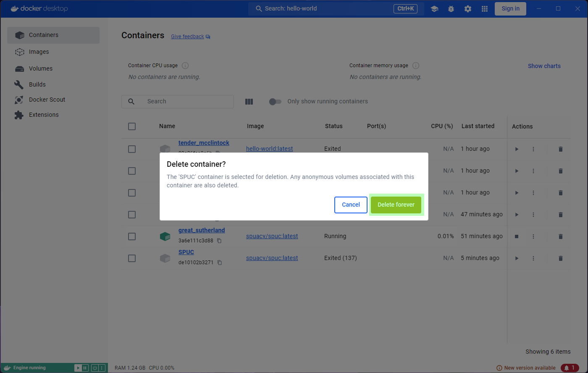Tick the tender_mcclintock row checkbox
588x373 pixels.
coord(132,149)
